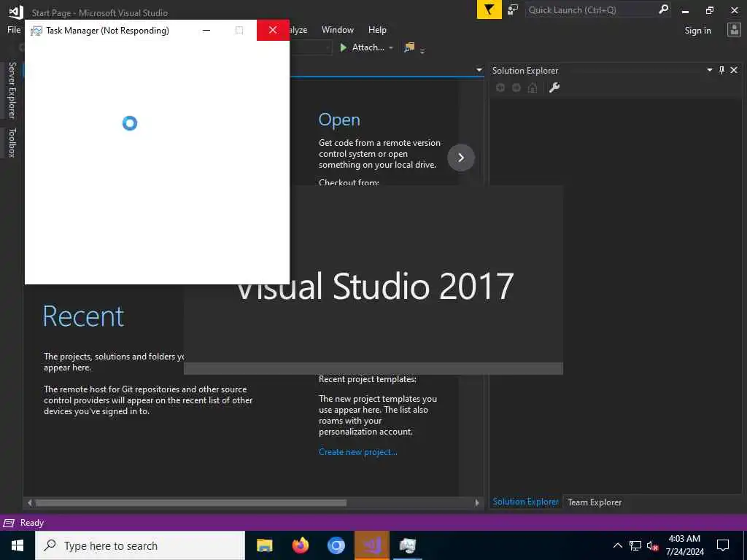
Task: Click the Open heading on Start Page
Action: coord(339,120)
